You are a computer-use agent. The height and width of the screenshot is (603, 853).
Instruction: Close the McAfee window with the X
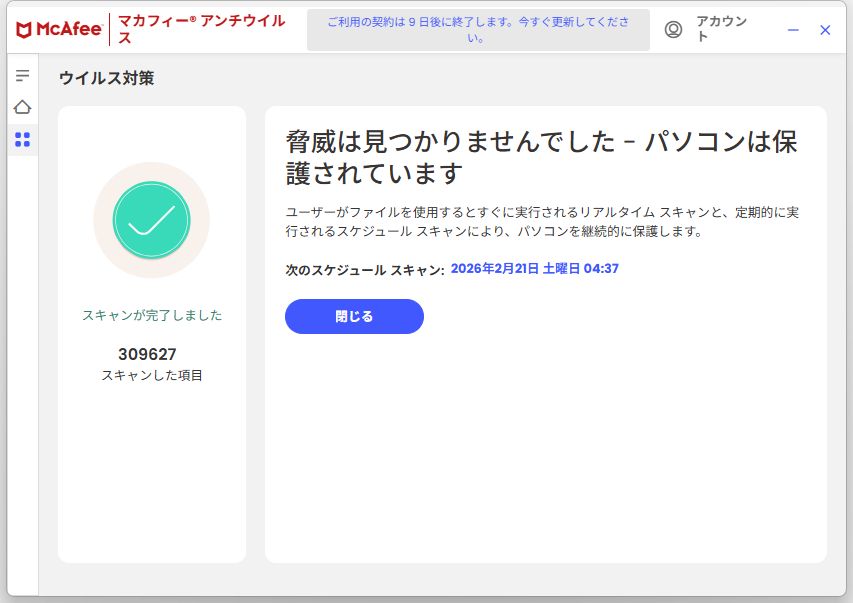tap(825, 30)
